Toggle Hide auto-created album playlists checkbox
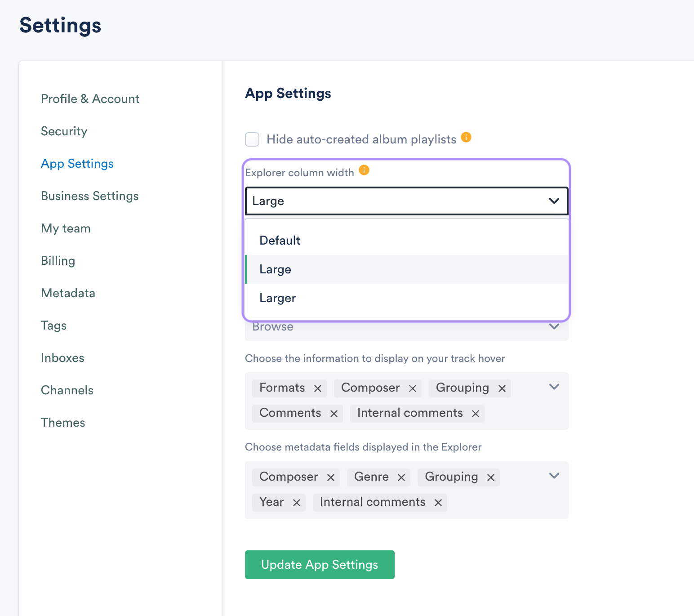Screen dimensions: 694x616 252,139
